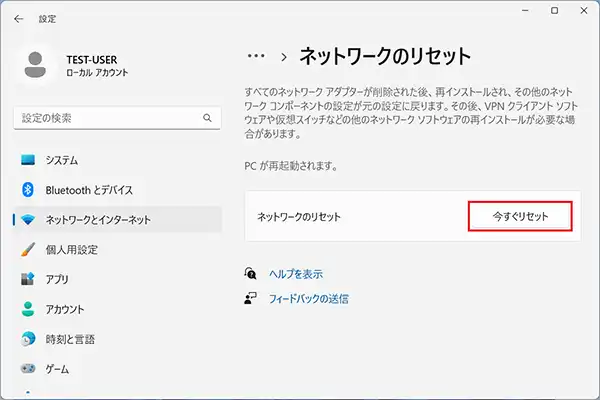The width and height of the screenshot is (600, 400).
Task: Click the 設定 title in the title bar
Action: pyautogui.click(x=47, y=19)
